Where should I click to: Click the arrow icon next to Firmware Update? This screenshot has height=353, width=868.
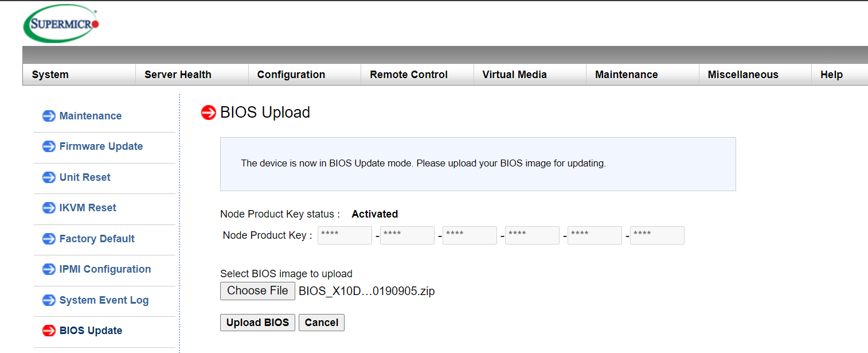coord(49,146)
